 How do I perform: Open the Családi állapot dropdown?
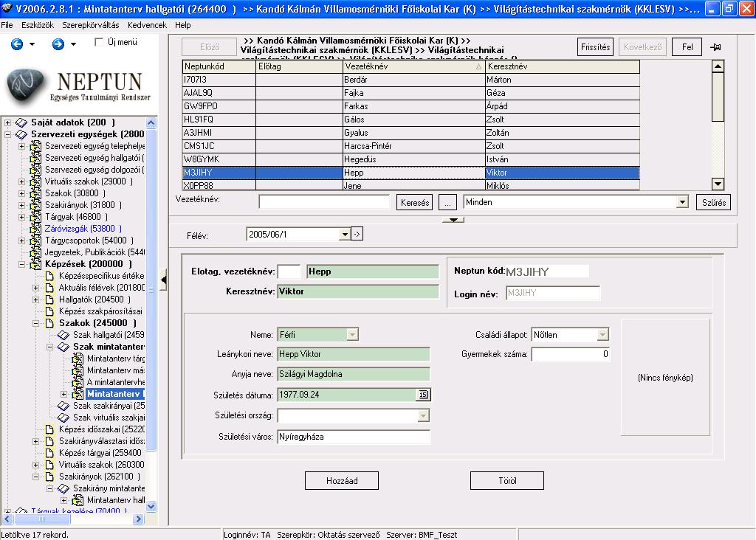(602, 334)
